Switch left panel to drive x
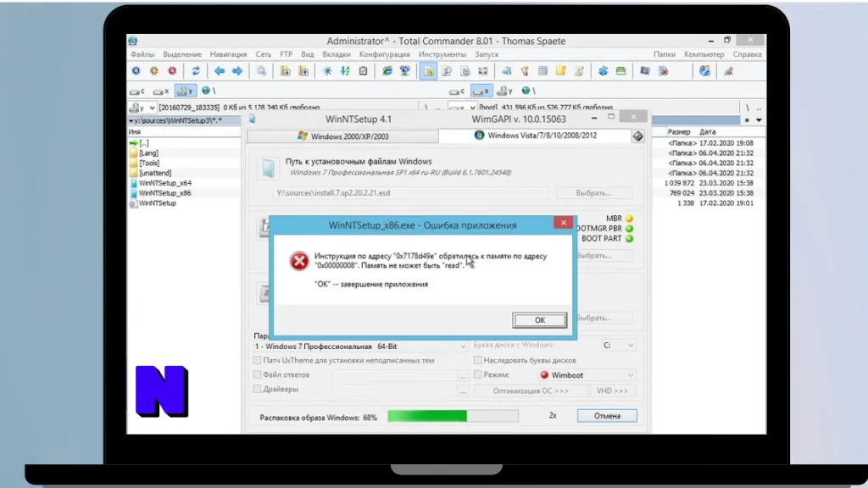 tap(161, 91)
